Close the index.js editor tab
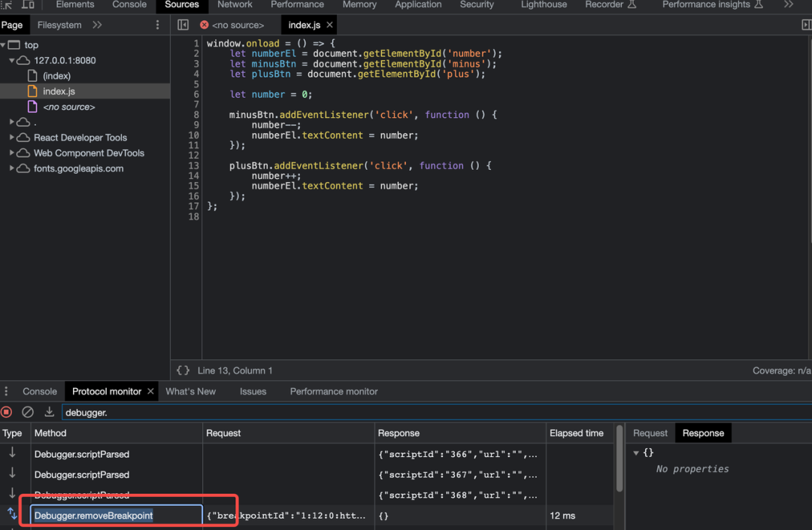The height and width of the screenshot is (530, 812). [x=329, y=25]
